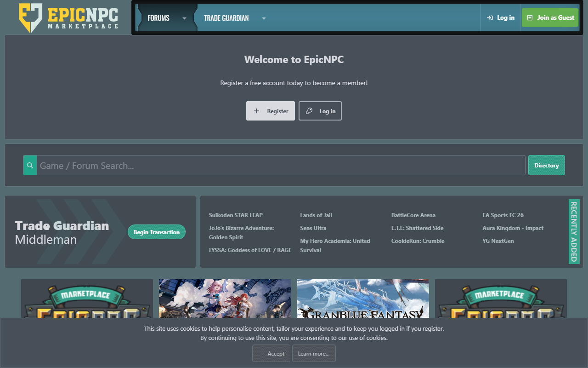Click the Trade Guardian Middleman heading

point(62,232)
